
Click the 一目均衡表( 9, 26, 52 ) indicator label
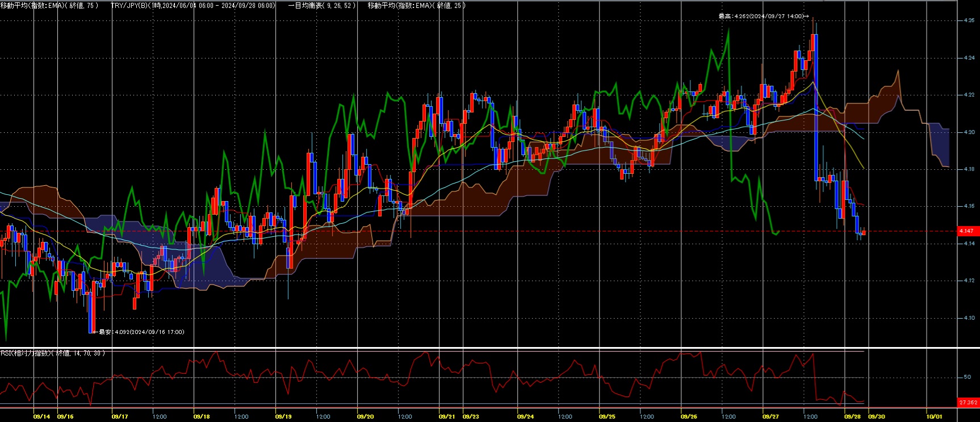tap(322, 5)
